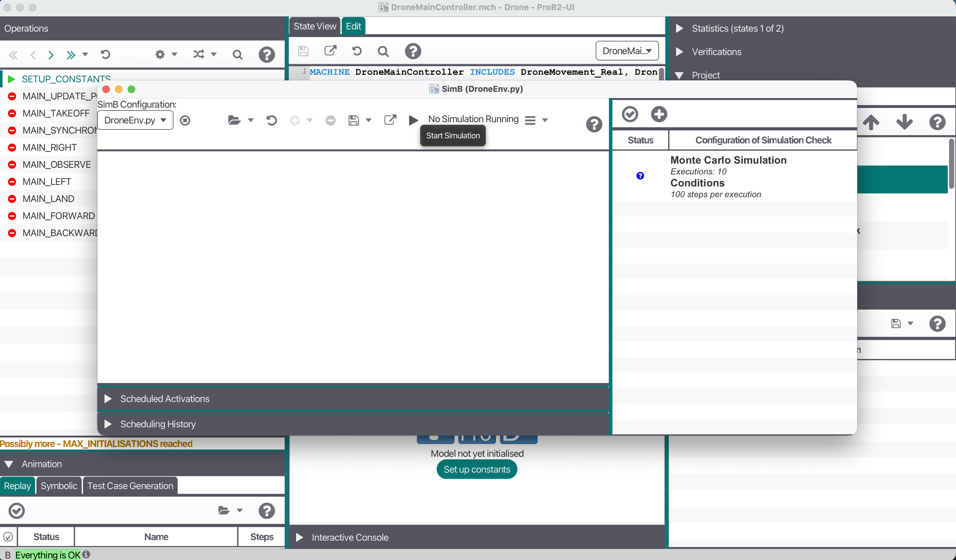Click the Set up constants button

[x=477, y=469]
